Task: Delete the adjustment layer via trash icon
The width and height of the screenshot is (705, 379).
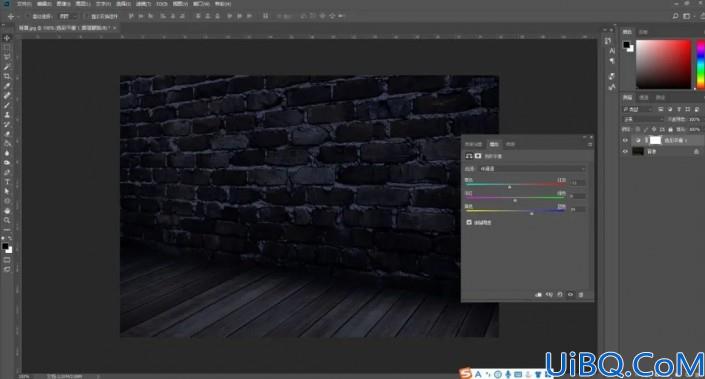Action: 581,295
